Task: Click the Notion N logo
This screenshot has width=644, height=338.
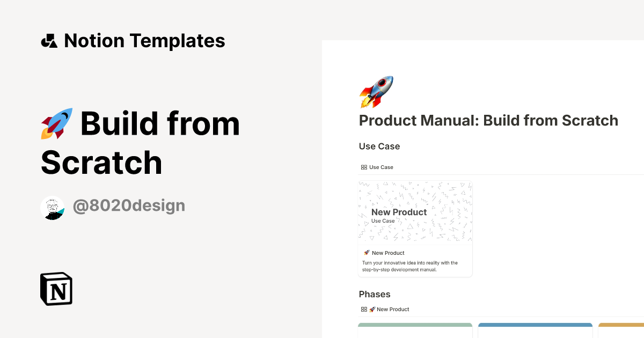Action: coord(55,289)
